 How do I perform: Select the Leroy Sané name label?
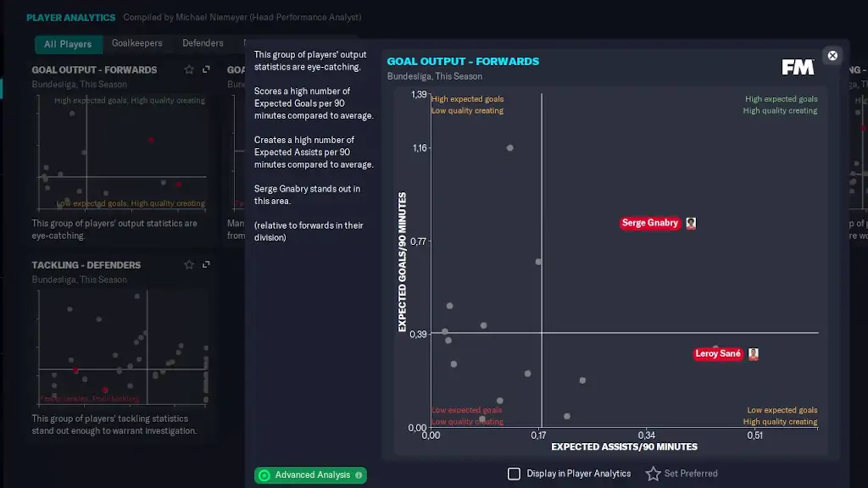click(x=718, y=354)
